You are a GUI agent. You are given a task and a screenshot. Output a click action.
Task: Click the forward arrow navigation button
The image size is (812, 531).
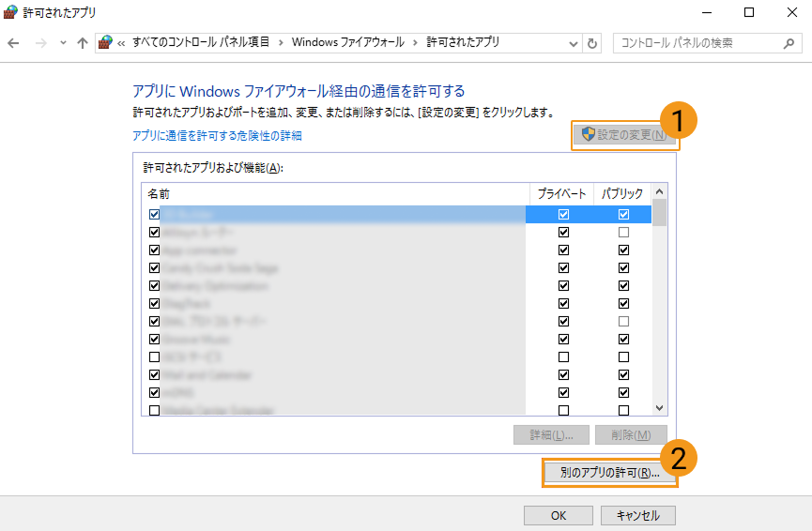click(x=40, y=43)
